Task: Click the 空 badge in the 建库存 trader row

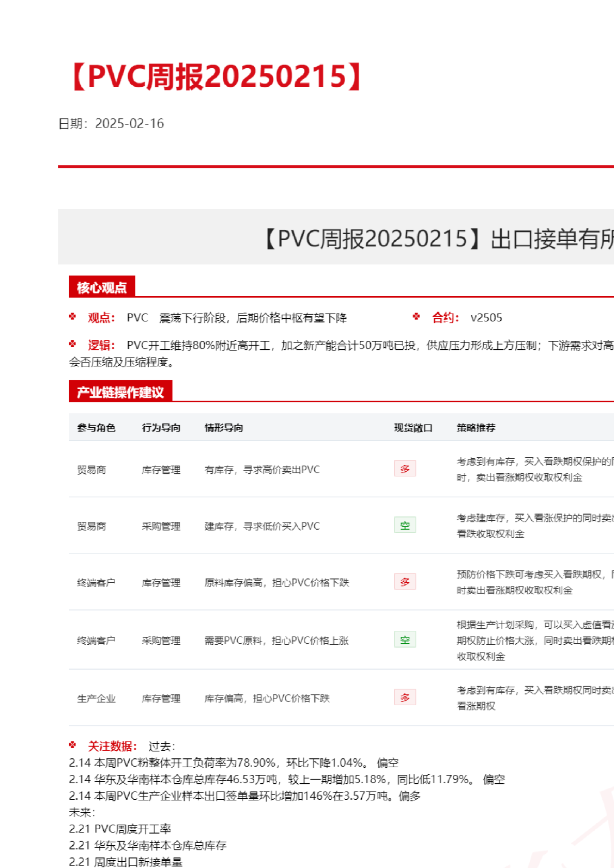Action: point(405,525)
